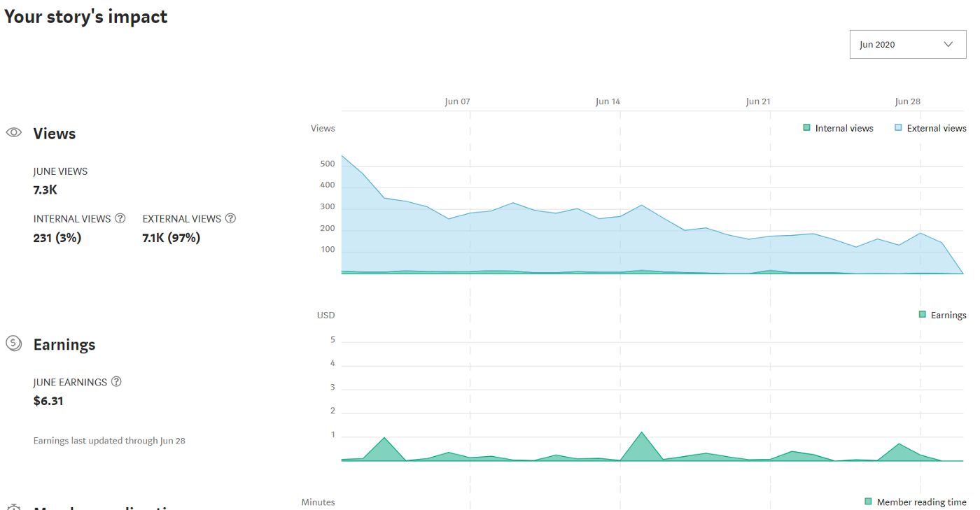Click the $6.31 earnings value

(x=48, y=401)
